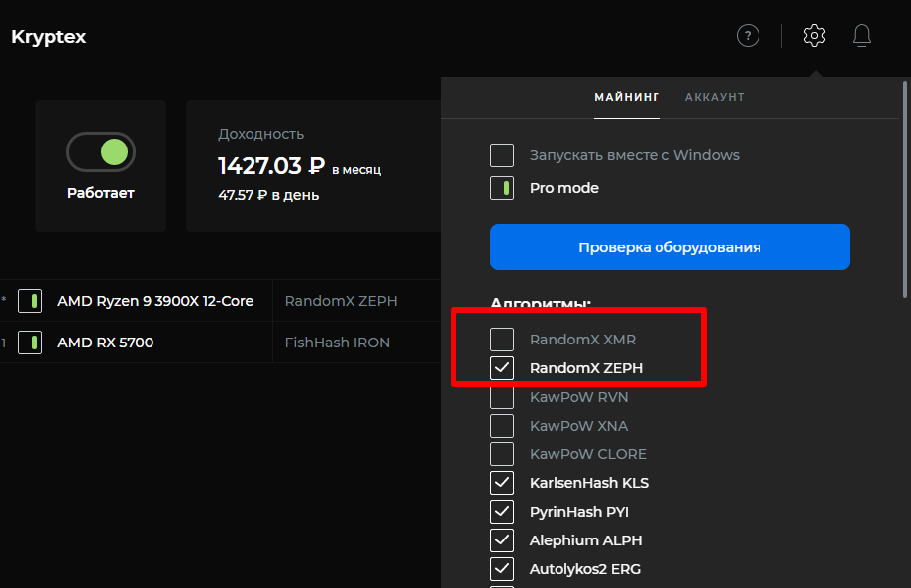Click the Доходность heading
Viewport: 911px width, 588px height.
(x=260, y=134)
